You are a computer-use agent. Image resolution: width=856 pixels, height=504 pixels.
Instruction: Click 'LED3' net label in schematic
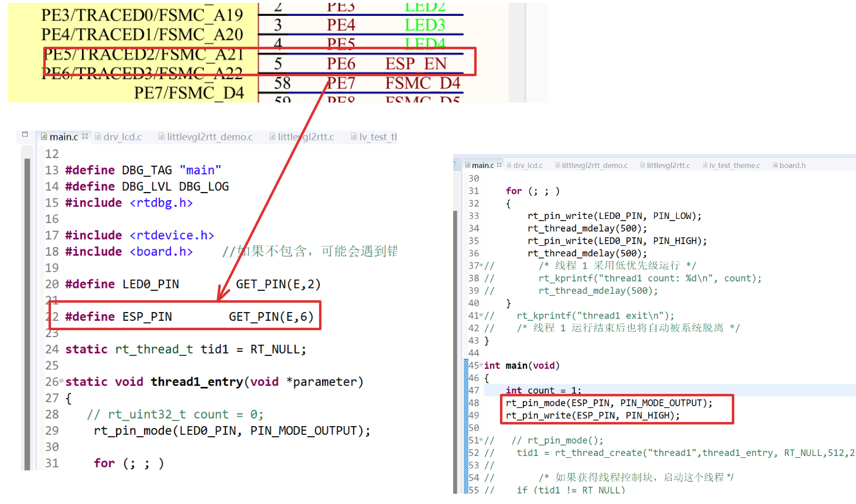point(425,25)
